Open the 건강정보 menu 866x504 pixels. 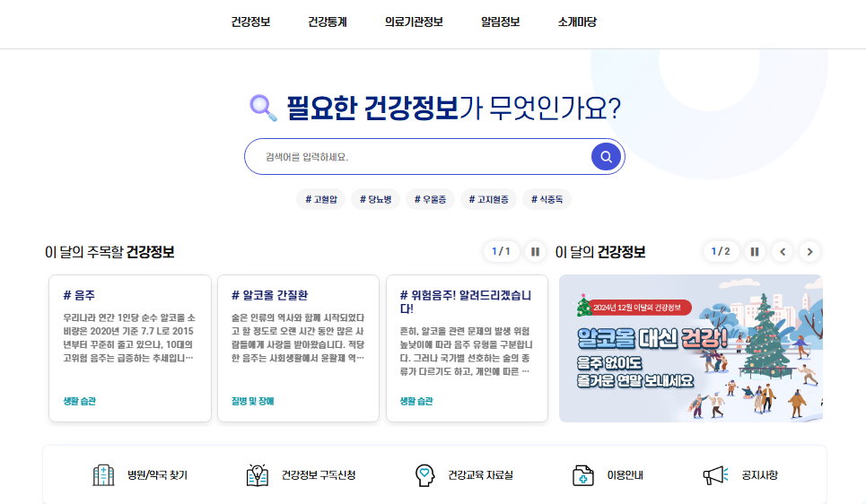pos(250,22)
